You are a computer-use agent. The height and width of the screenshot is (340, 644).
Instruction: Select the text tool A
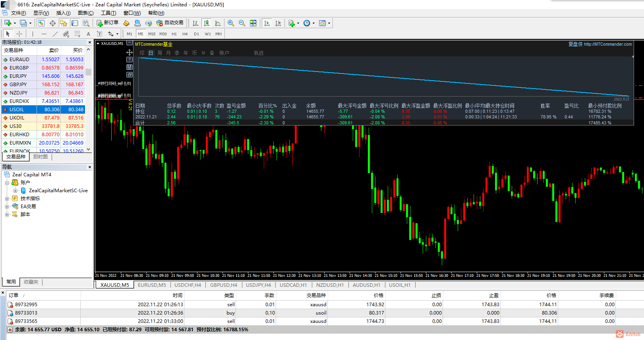click(88, 34)
